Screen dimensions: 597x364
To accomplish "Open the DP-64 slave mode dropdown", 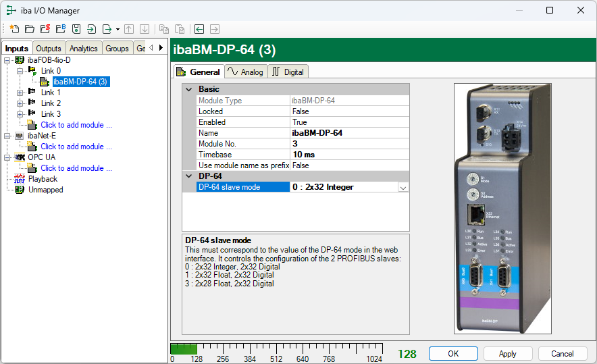I will (x=403, y=187).
